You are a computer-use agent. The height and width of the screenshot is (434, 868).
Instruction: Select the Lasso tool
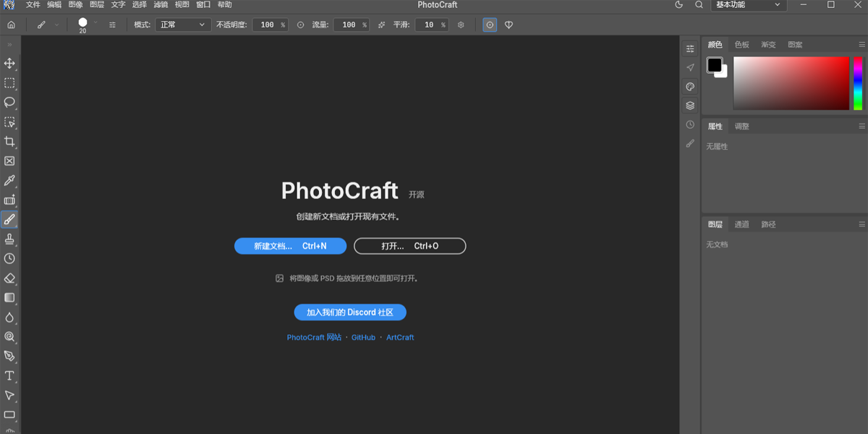9,103
